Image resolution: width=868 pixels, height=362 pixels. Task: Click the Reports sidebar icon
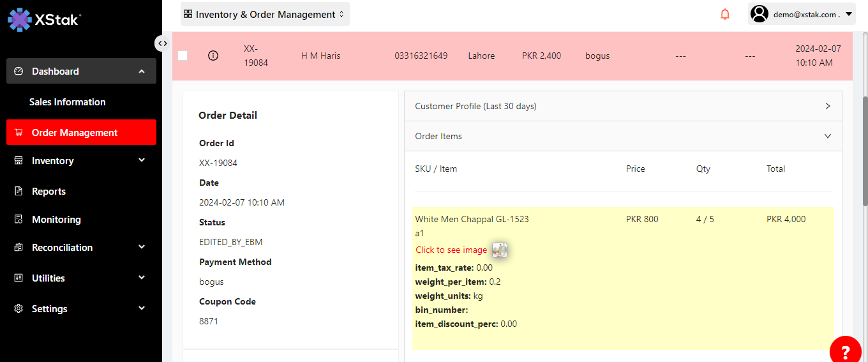click(x=19, y=192)
